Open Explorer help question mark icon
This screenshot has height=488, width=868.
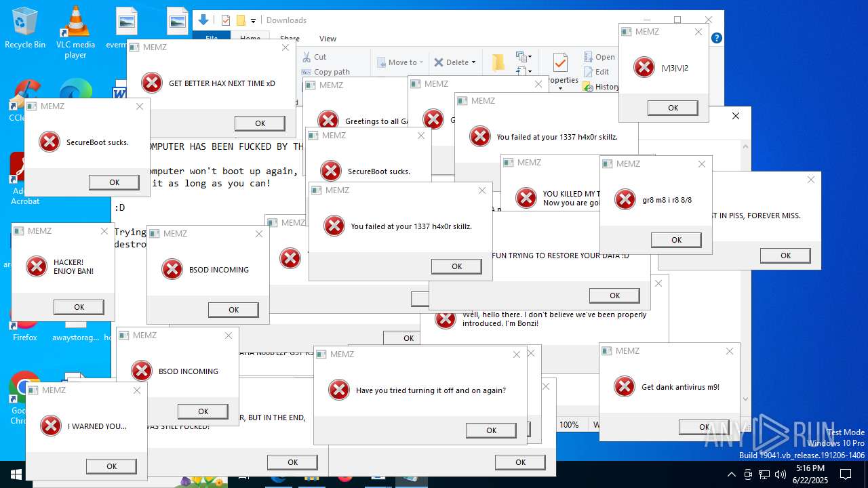(x=717, y=39)
